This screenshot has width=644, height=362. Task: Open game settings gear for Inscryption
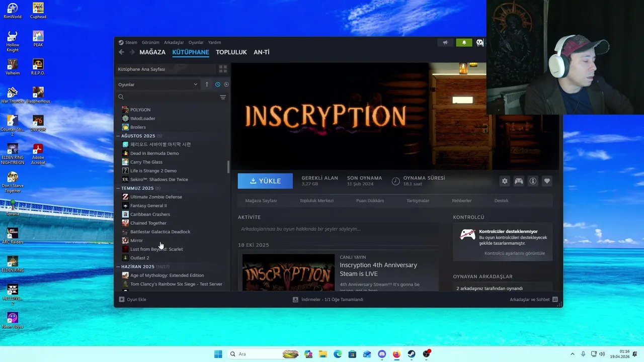click(505, 181)
